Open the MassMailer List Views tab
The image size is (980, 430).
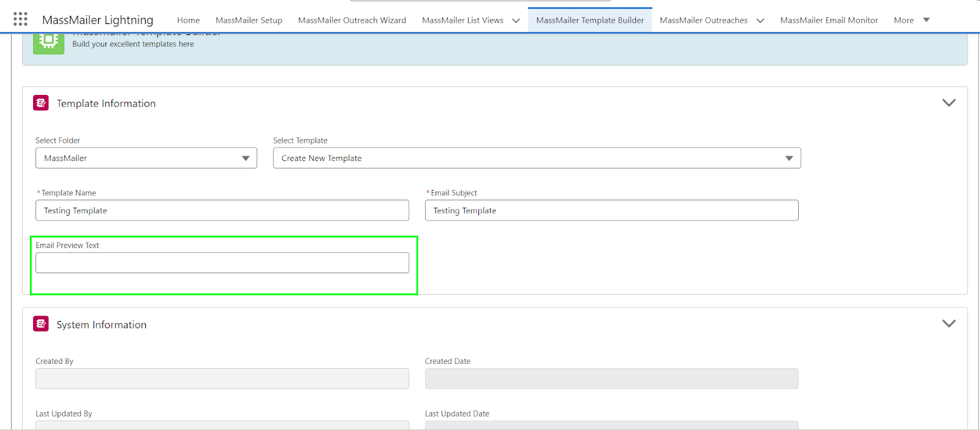point(462,20)
